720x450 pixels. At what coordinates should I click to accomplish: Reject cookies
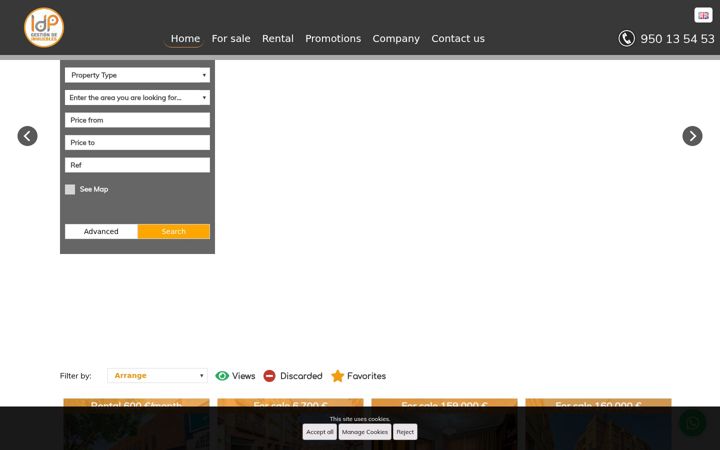point(405,432)
